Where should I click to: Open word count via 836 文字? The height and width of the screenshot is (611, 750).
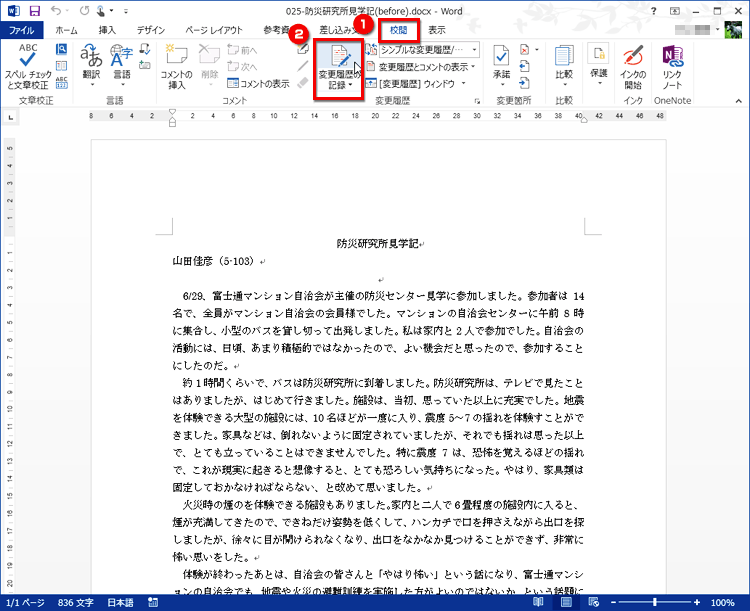(x=75, y=602)
